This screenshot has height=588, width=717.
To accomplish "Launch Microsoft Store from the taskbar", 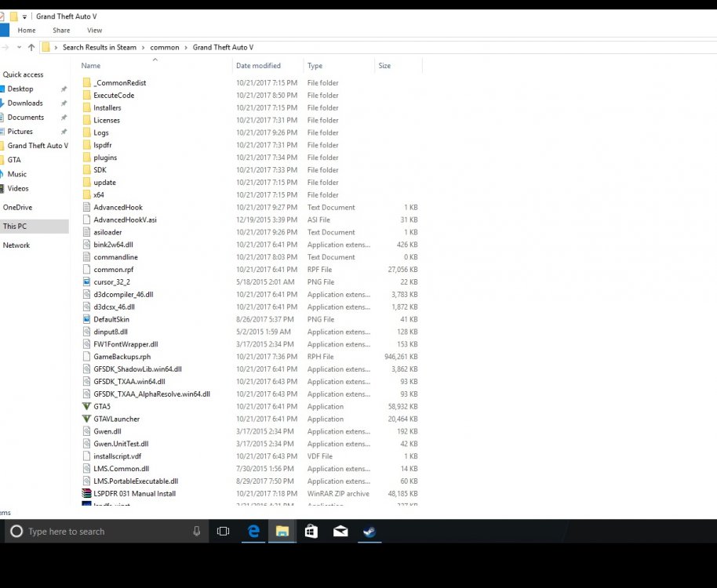I will pos(311,531).
